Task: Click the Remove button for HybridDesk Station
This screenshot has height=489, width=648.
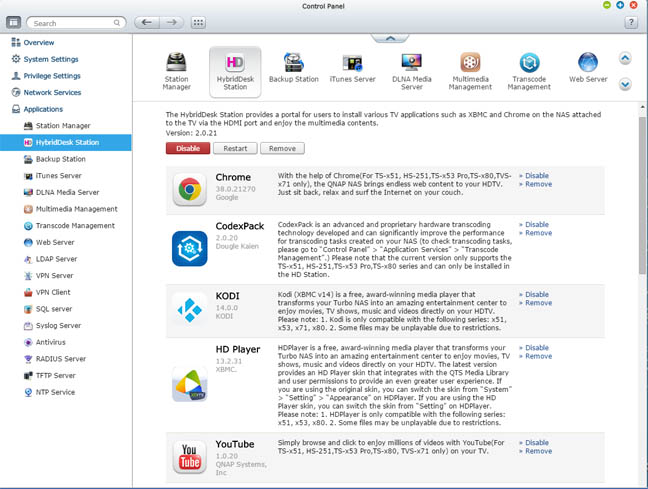Action: tap(282, 148)
